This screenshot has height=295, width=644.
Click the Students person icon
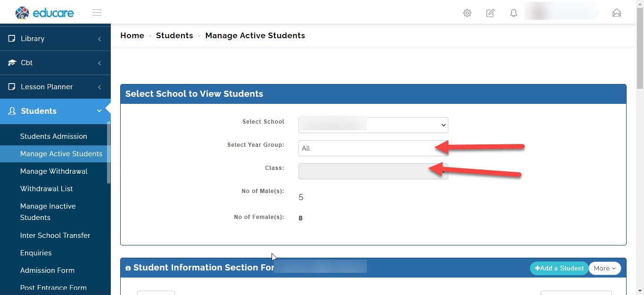tap(12, 111)
